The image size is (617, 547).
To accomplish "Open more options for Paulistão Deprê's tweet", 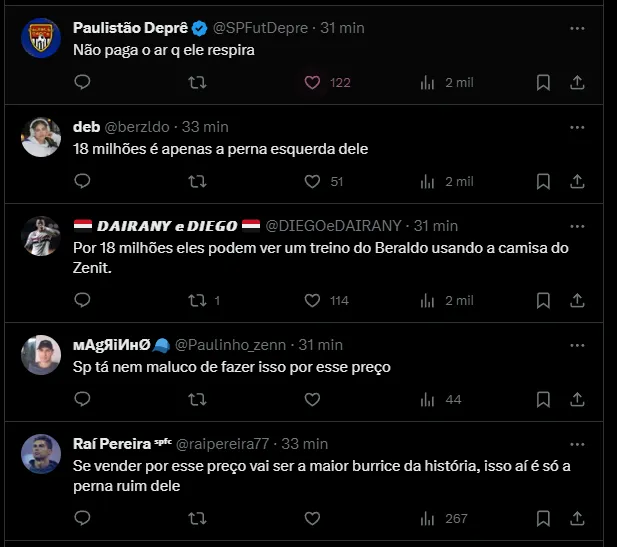I will click(x=577, y=28).
